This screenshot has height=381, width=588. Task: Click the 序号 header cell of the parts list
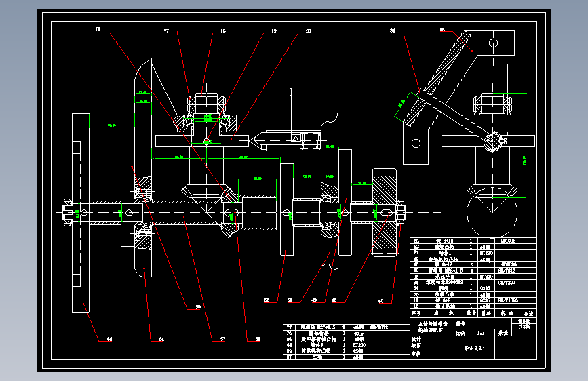click(416, 313)
